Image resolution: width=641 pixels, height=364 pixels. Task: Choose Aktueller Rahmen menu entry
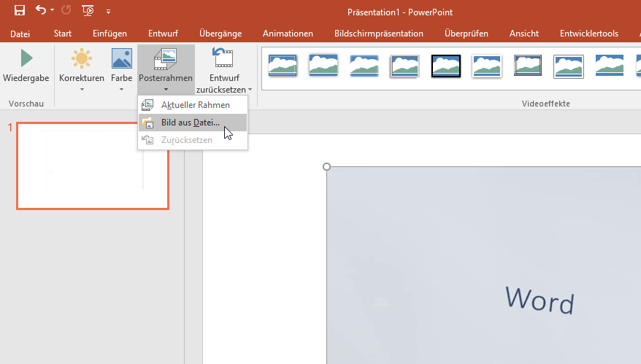(193, 105)
